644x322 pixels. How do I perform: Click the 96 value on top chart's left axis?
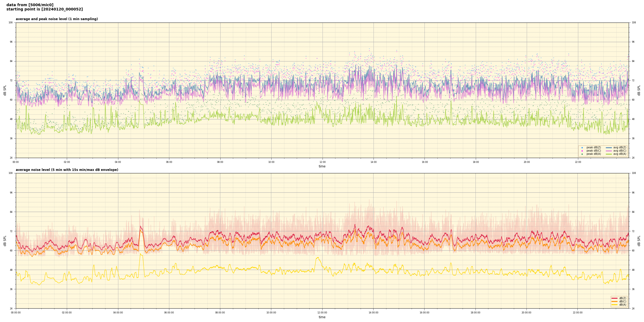click(x=11, y=42)
